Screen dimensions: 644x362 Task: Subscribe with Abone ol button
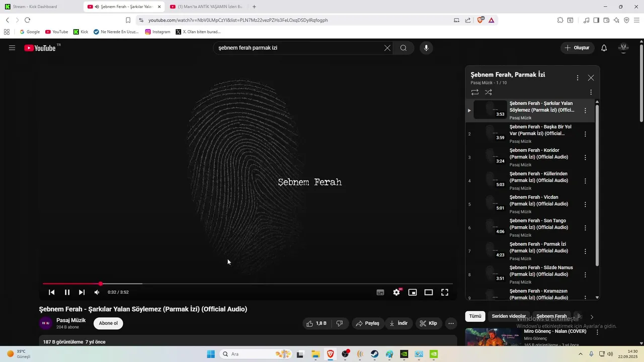pos(108,323)
